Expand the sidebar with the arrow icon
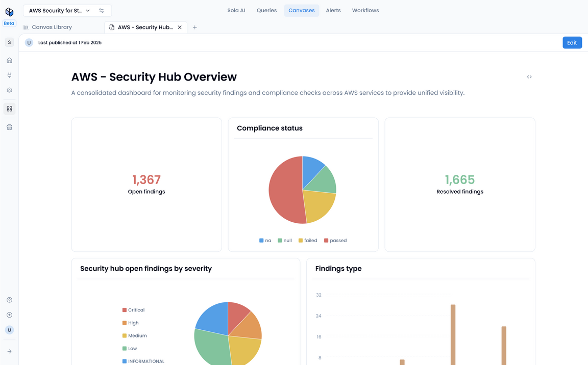The image size is (588, 365). coord(9,352)
